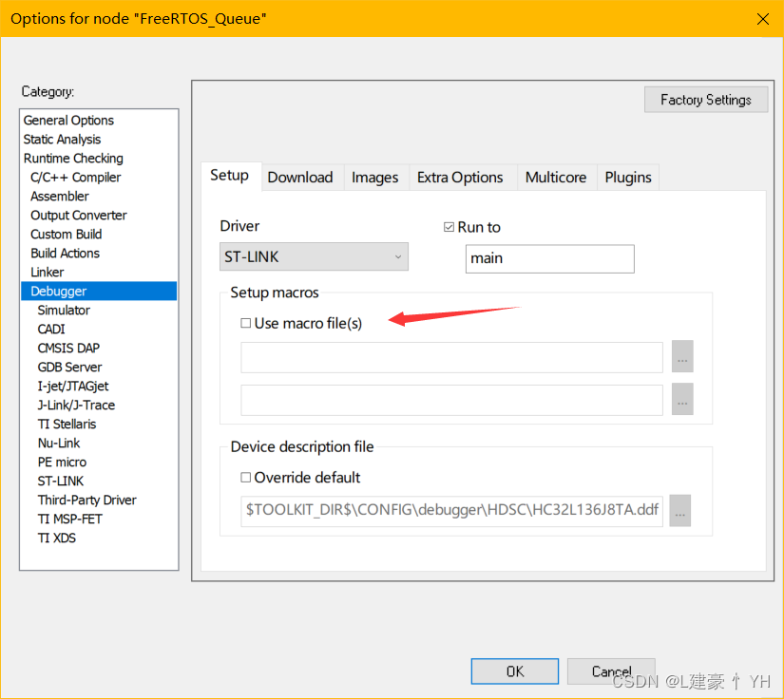Image resolution: width=784 pixels, height=699 pixels.
Task: Switch to the Download tab
Action: point(300,178)
